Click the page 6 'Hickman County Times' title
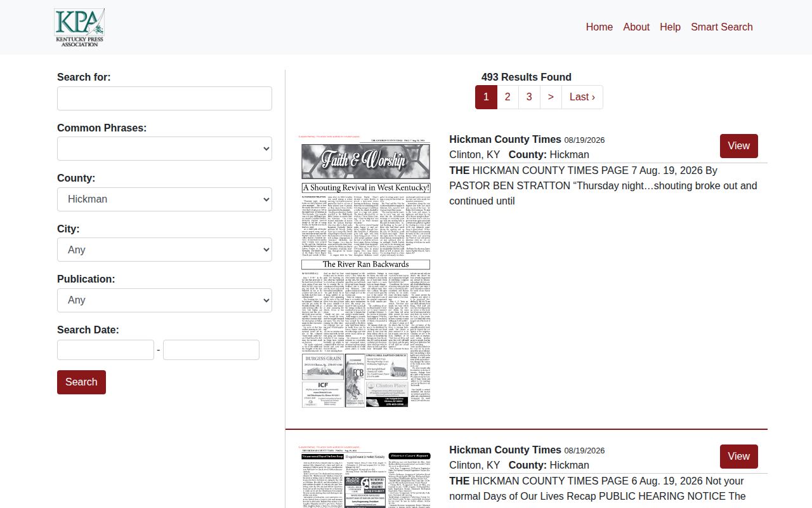The width and height of the screenshot is (812, 508). coord(505,450)
